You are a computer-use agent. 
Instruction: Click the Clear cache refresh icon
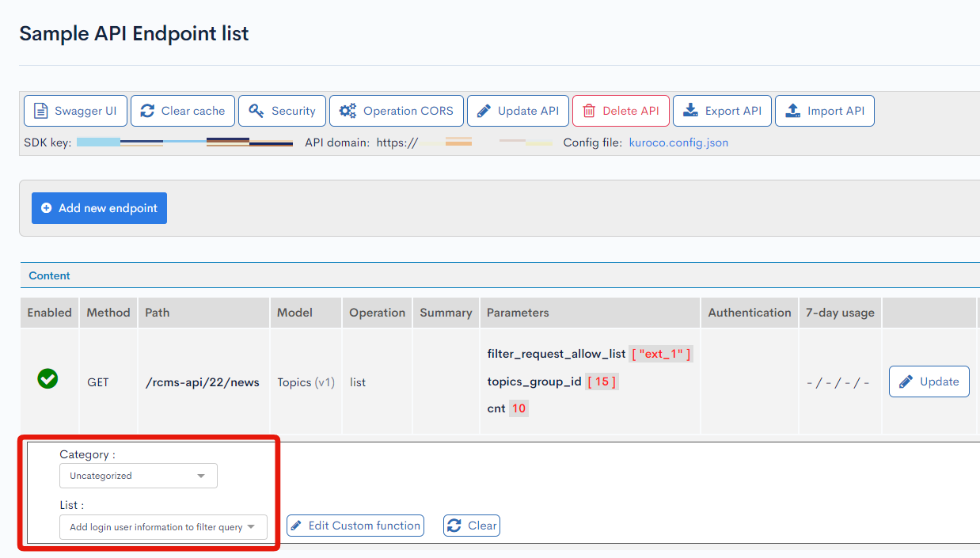click(148, 111)
